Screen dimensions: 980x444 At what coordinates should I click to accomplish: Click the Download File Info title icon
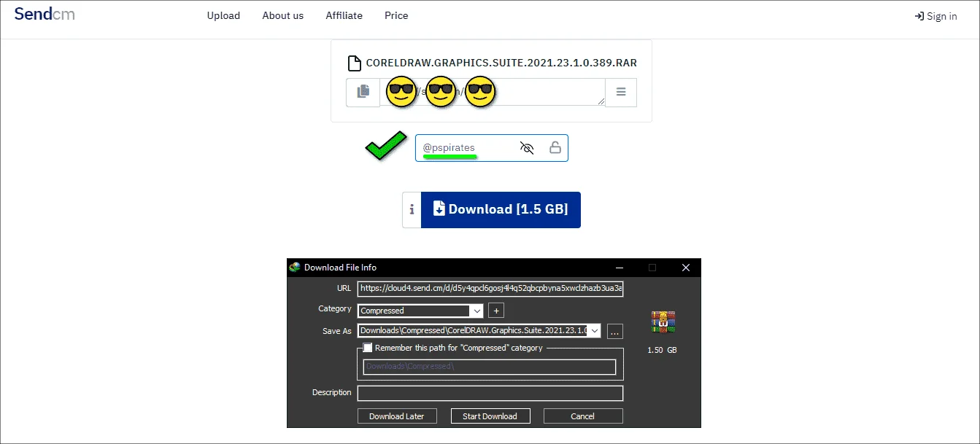point(295,268)
